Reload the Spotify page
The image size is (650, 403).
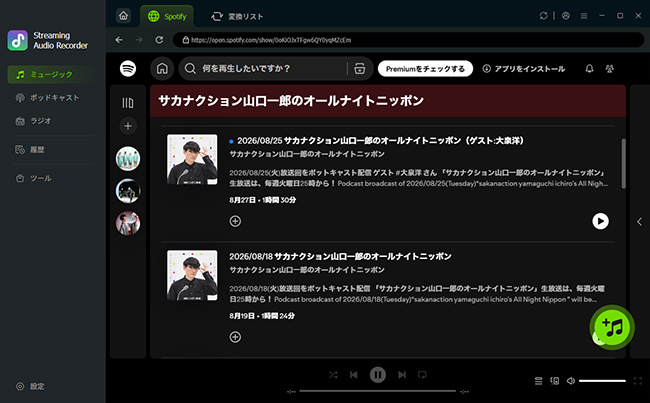(159, 40)
